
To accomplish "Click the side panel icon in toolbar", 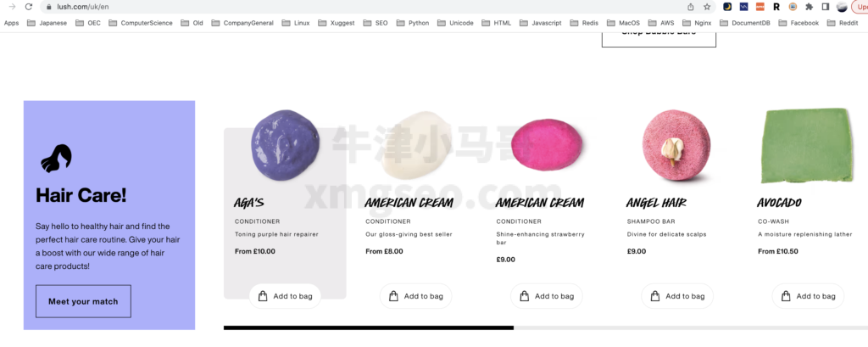I will tap(826, 7).
